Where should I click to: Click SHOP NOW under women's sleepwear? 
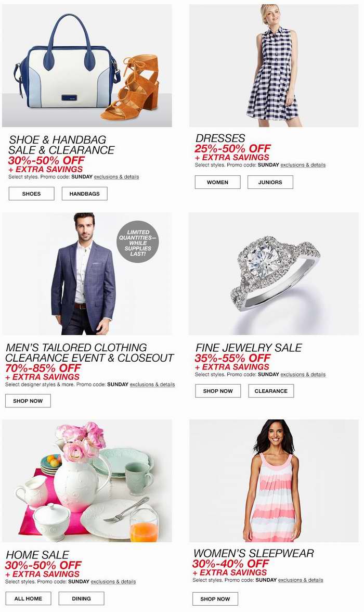[215, 599]
